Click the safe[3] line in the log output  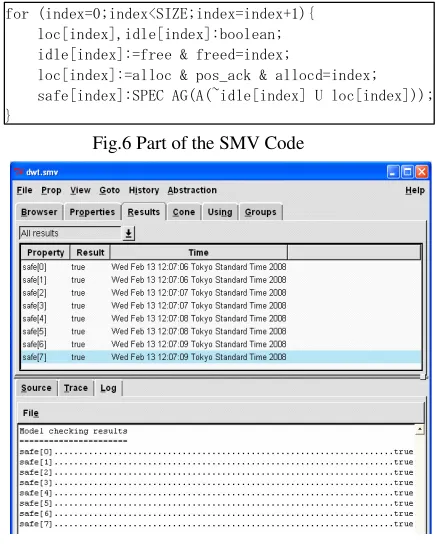[x=216, y=483]
